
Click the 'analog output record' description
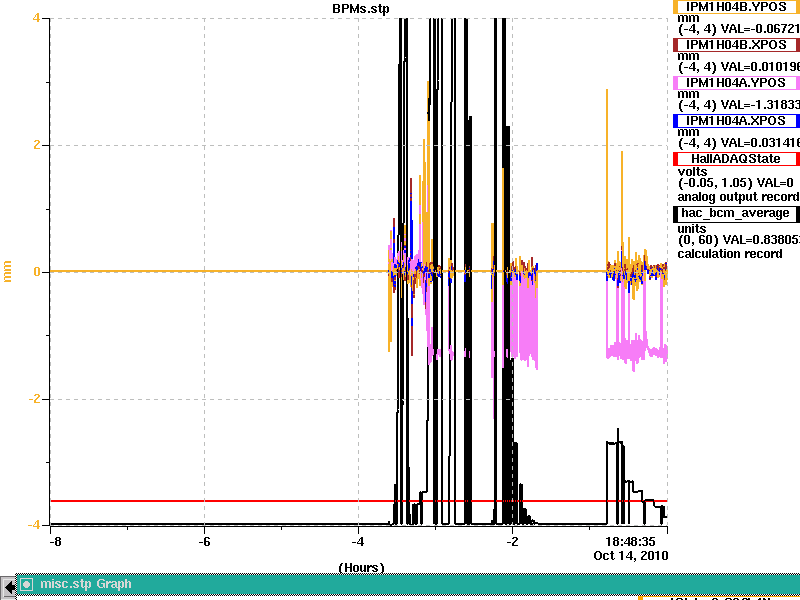point(738,197)
